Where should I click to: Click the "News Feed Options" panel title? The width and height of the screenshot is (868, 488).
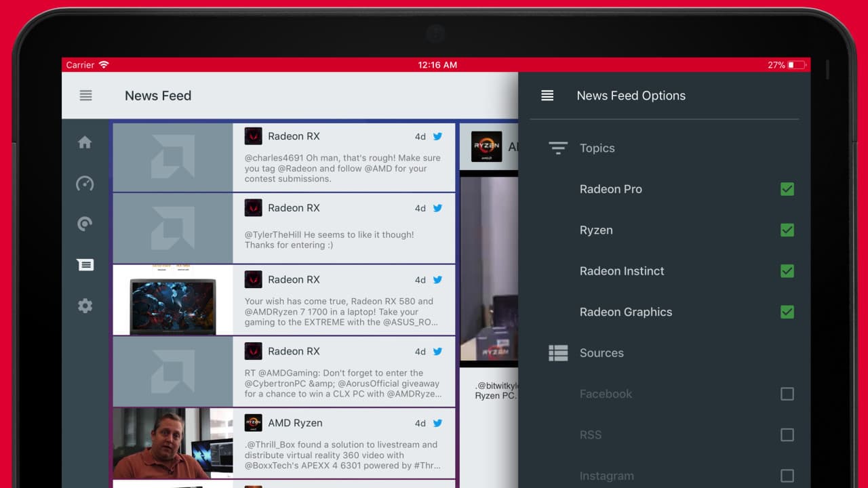(631, 96)
